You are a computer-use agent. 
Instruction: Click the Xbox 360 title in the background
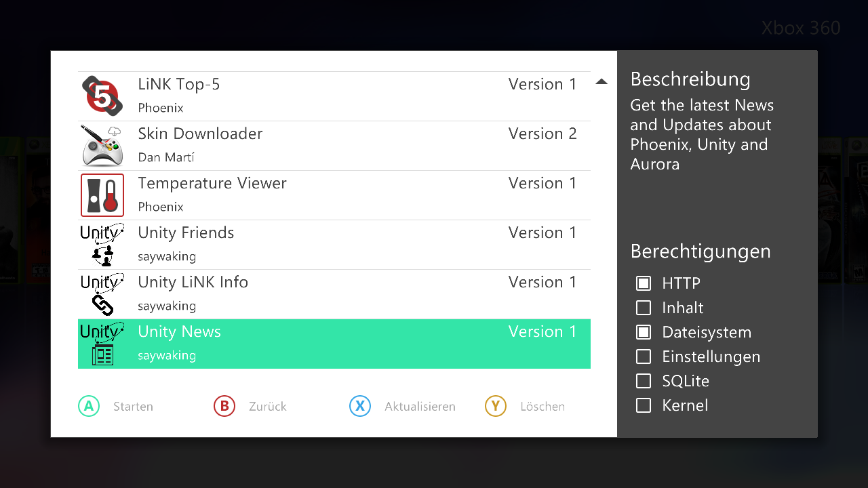click(x=801, y=28)
